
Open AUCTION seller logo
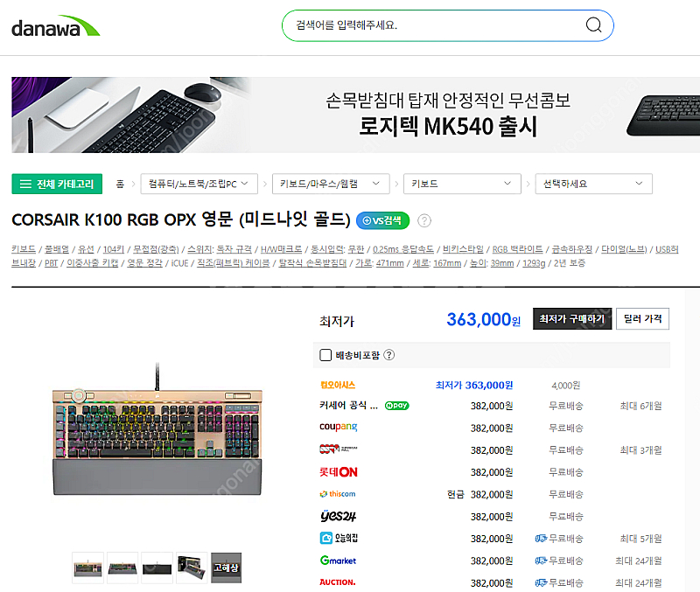click(338, 582)
